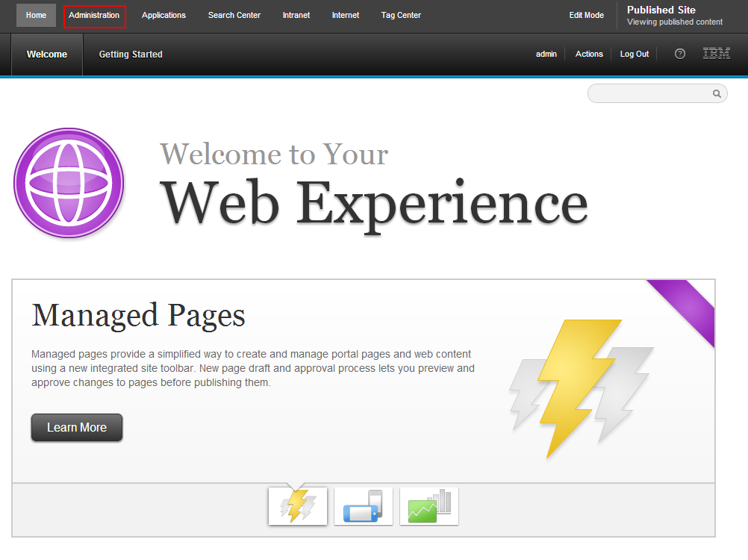Click the IBM logo icon

click(x=717, y=54)
